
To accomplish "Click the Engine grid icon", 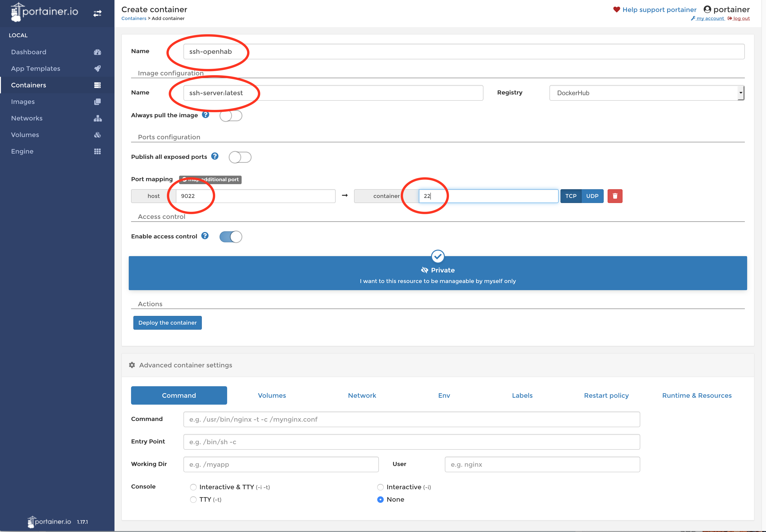I will [97, 151].
